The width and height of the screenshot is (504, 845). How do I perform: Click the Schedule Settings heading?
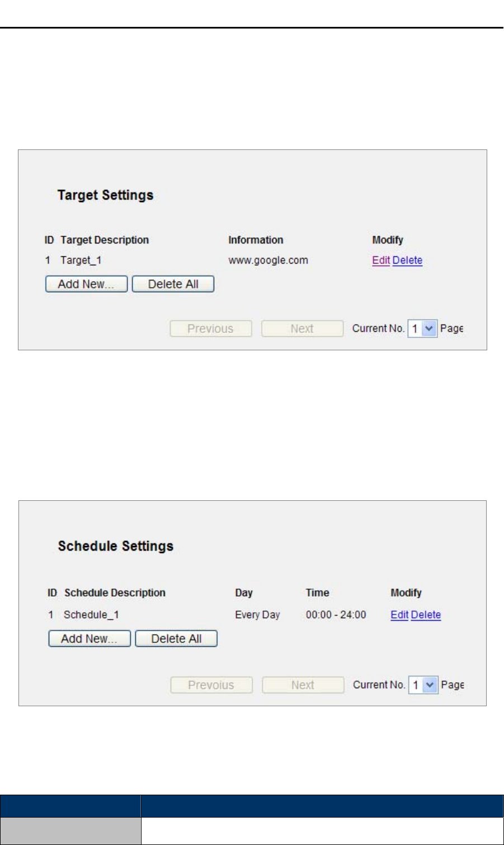116,546
